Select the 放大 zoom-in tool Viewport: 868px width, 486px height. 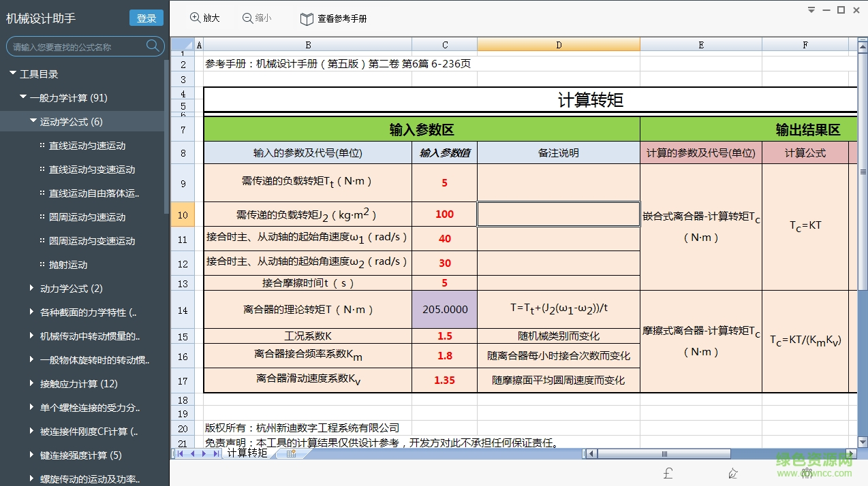(205, 19)
